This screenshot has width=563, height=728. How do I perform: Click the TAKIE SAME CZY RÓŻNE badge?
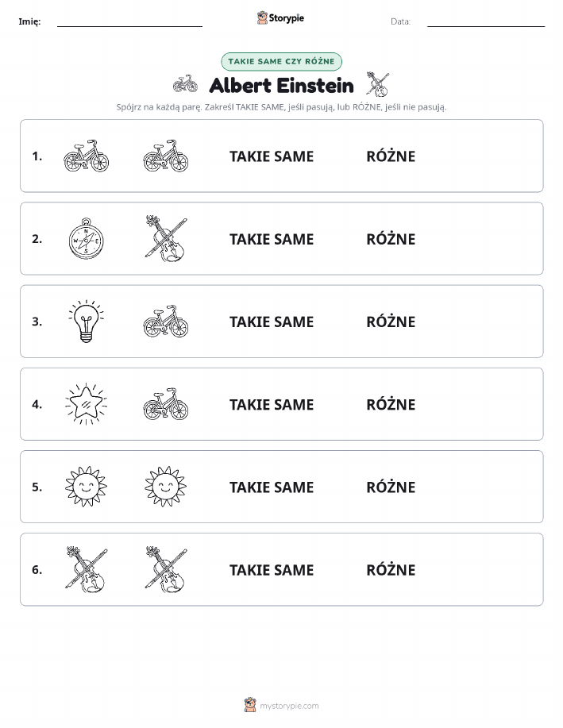pyautogui.click(x=281, y=61)
